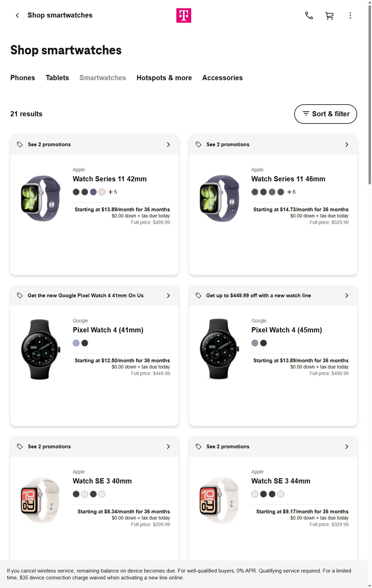Image resolution: width=372 pixels, height=588 pixels.
Task: Click the promotions tag icon on Watch Series 11 42mm
Action: (x=20, y=144)
